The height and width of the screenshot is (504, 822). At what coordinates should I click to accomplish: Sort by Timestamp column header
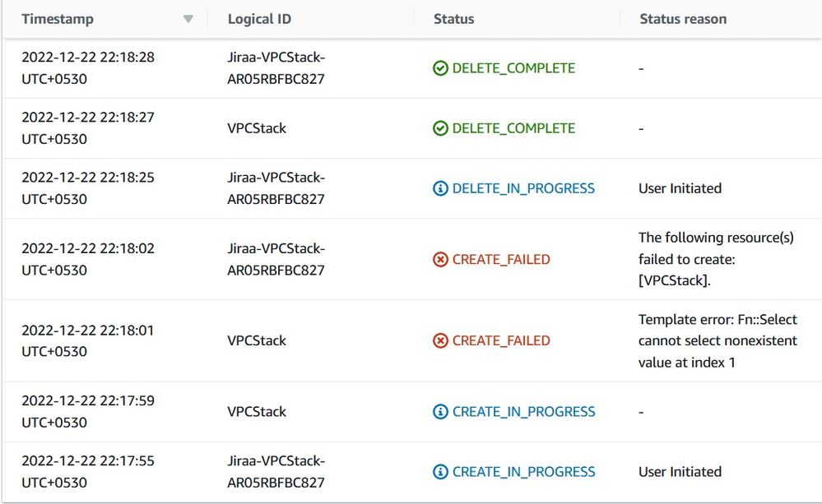[58, 20]
